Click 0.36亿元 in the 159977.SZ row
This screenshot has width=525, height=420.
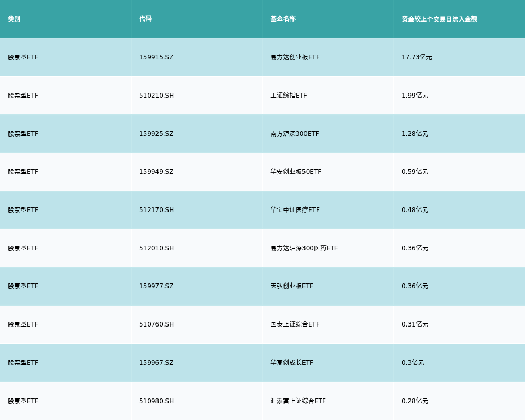coord(415,286)
